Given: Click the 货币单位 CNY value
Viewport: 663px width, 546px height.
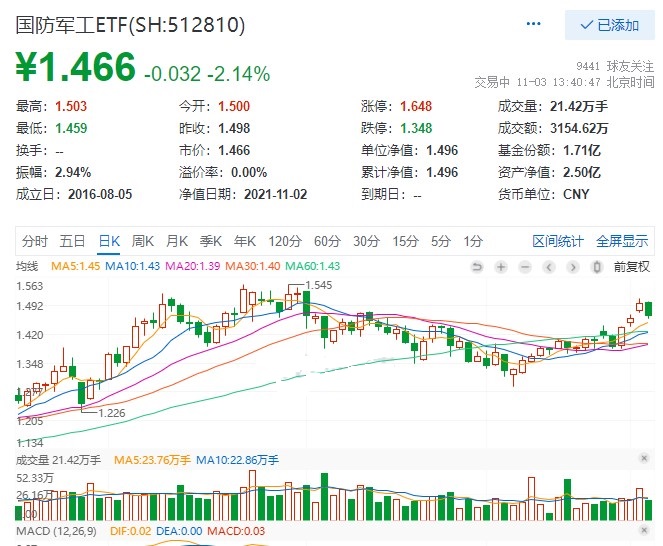Looking at the screenshot, I should point(576,194).
